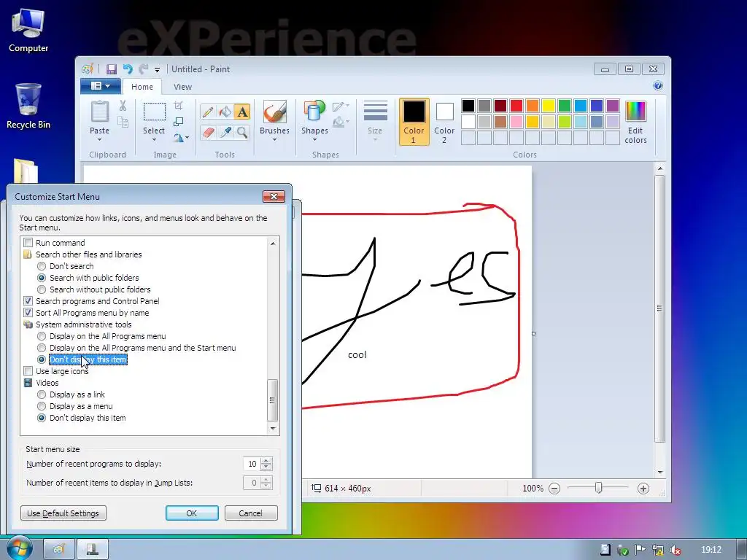Click Edit colors rainbow icon
The image size is (747, 560).
coord(635,112)
